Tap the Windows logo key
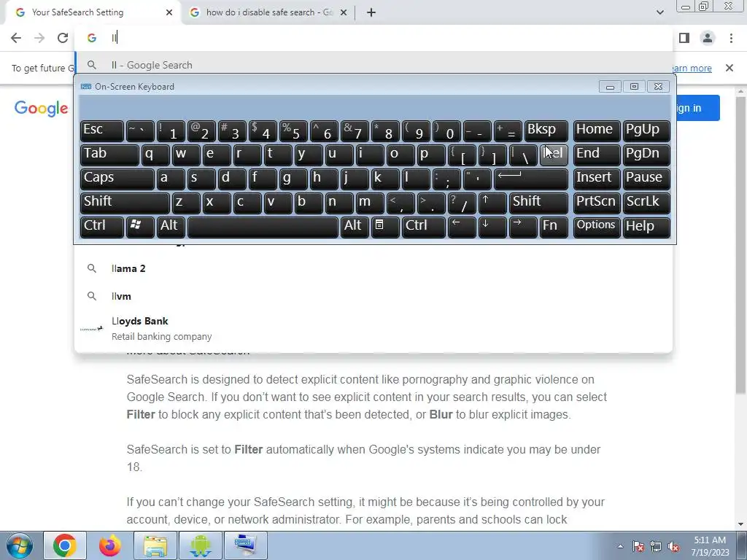The height and width of the screenshot is (560, 747). pyautogui.click(x=140, y=227)
